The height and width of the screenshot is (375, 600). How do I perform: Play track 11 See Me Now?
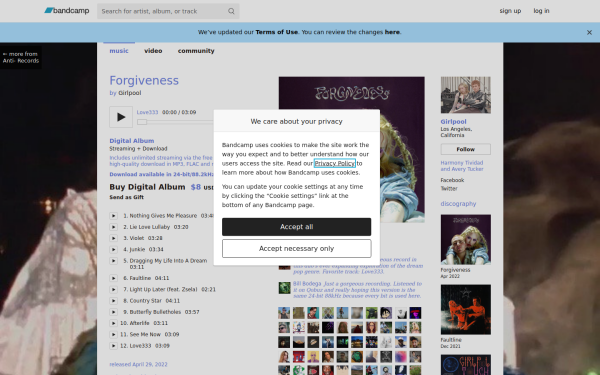click(113, 334)
